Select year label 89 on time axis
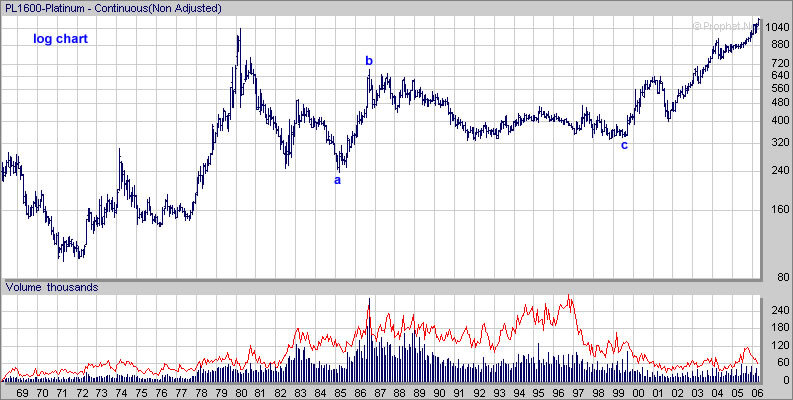Image resolution: width=793 pixels, height=400 pixels. coord(419,393)
